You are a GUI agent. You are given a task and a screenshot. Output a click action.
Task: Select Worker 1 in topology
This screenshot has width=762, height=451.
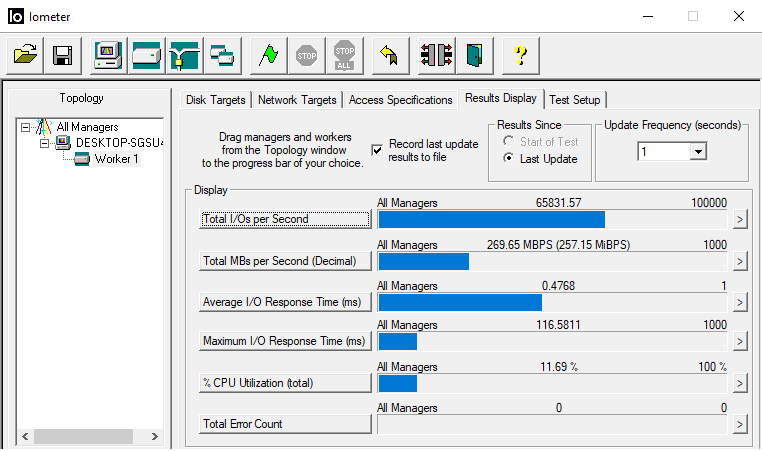coord(117,159)
